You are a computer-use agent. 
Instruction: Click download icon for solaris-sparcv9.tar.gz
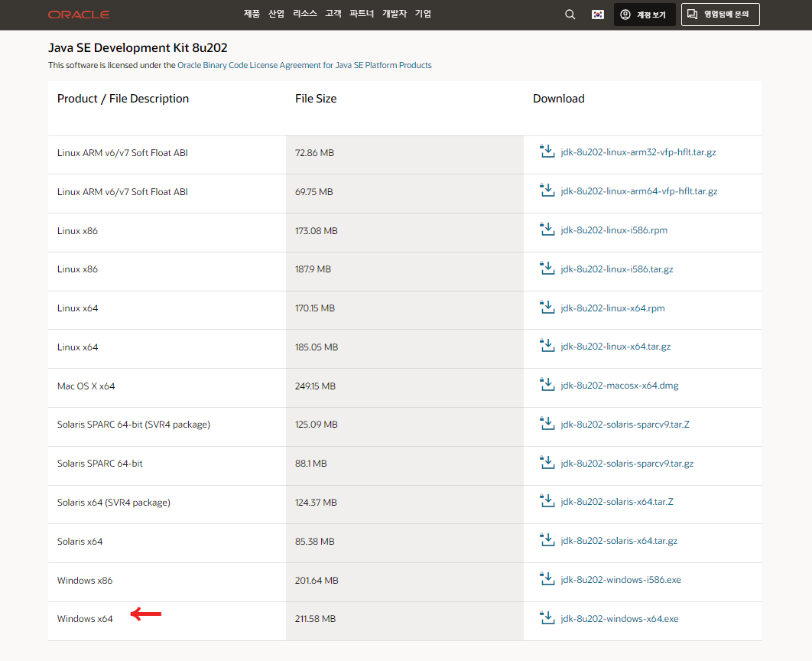[x=547, y=462]
